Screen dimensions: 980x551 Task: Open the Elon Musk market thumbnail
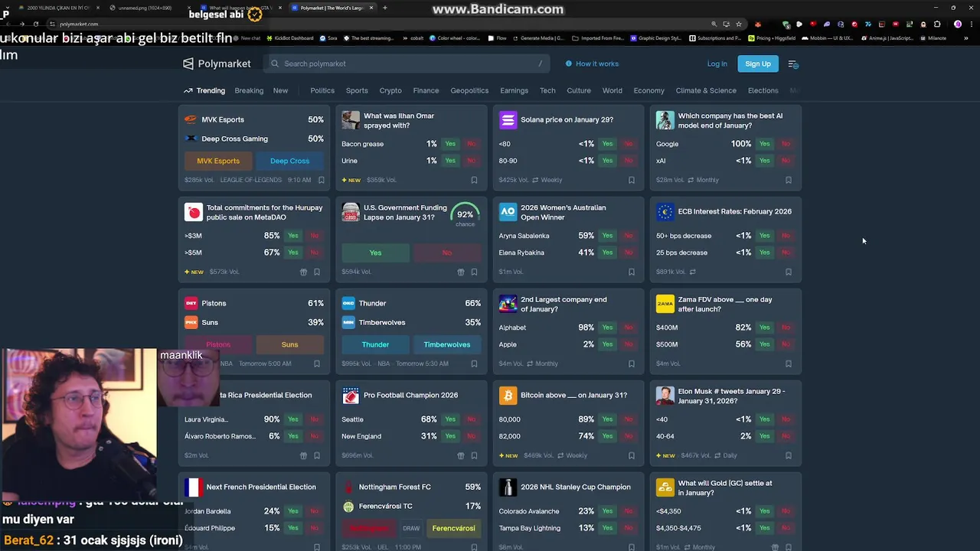point(665,396)
